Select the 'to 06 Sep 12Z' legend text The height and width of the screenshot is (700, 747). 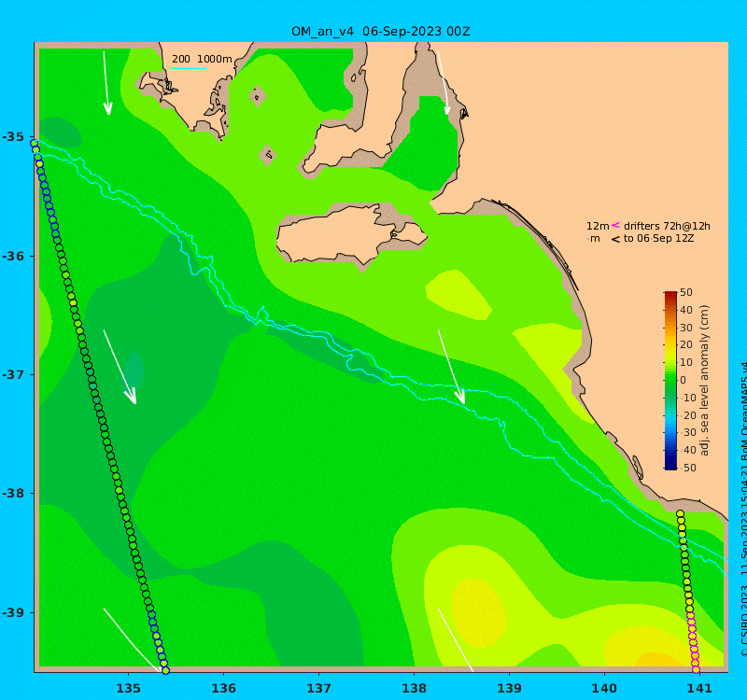659,239
